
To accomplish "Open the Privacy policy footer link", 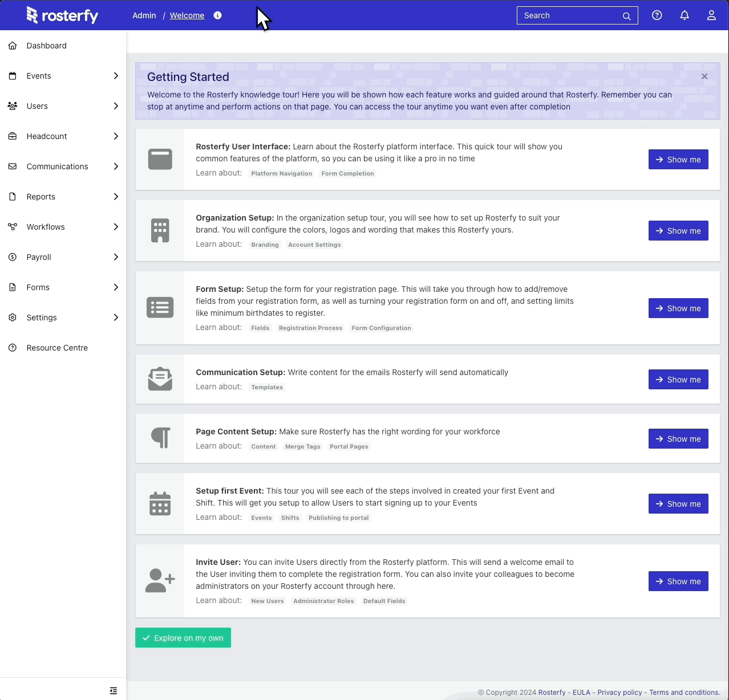I will click(619, 693).
